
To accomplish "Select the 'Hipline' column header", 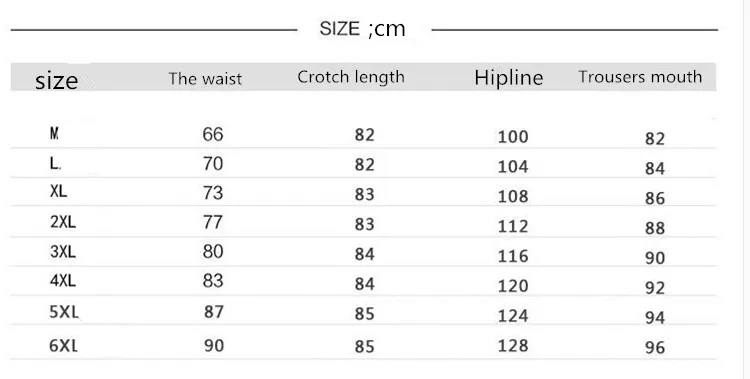I will (508, 78).
